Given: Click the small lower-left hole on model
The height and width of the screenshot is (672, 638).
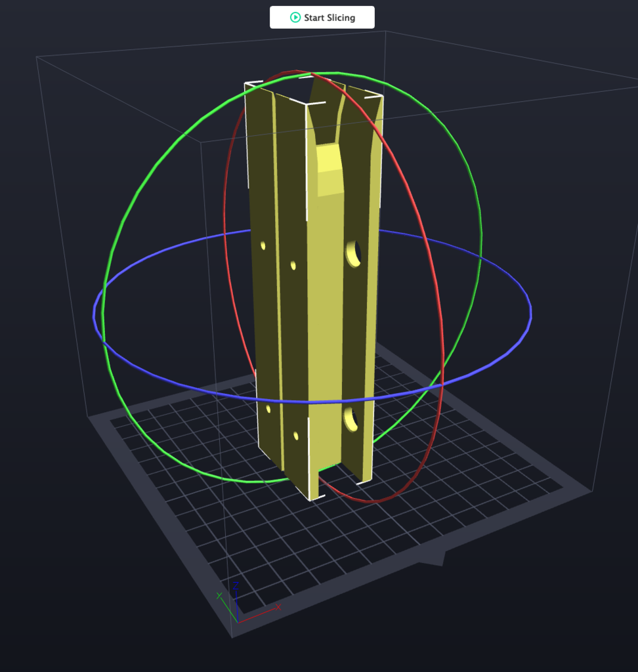Looking at the screenshot, I should (x=268, y=409).
